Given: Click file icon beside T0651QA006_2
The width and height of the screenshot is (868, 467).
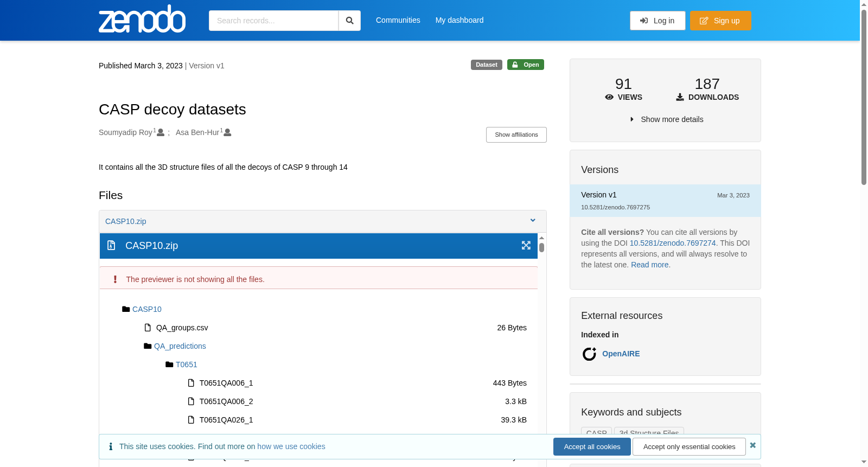Looking at the screenshot, I should point(191,401).
